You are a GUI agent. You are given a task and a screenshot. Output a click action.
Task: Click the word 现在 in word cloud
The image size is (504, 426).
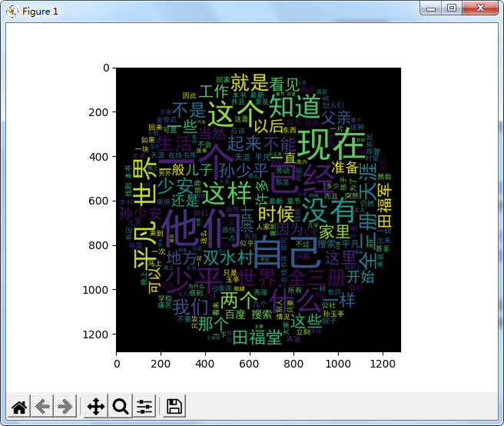331,145
